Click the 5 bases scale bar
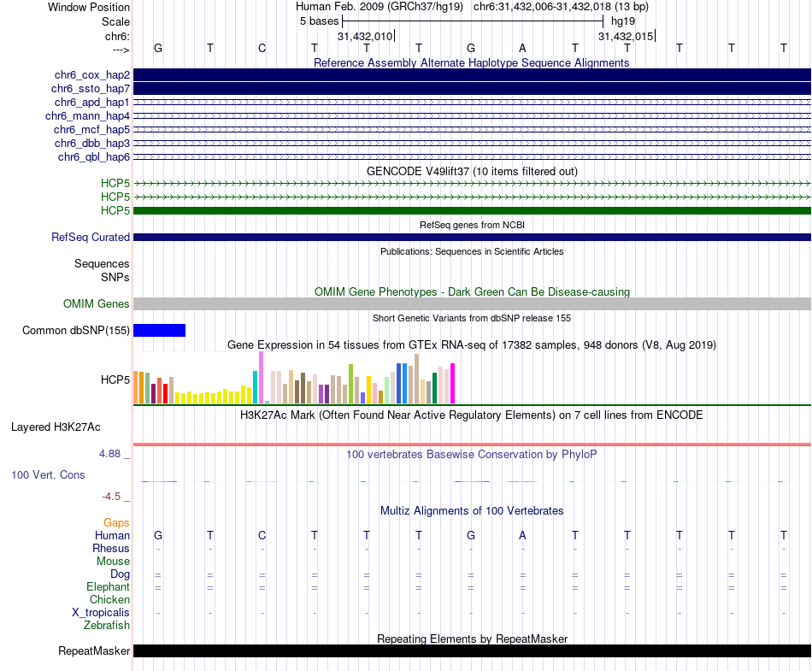 click(473, 21)
